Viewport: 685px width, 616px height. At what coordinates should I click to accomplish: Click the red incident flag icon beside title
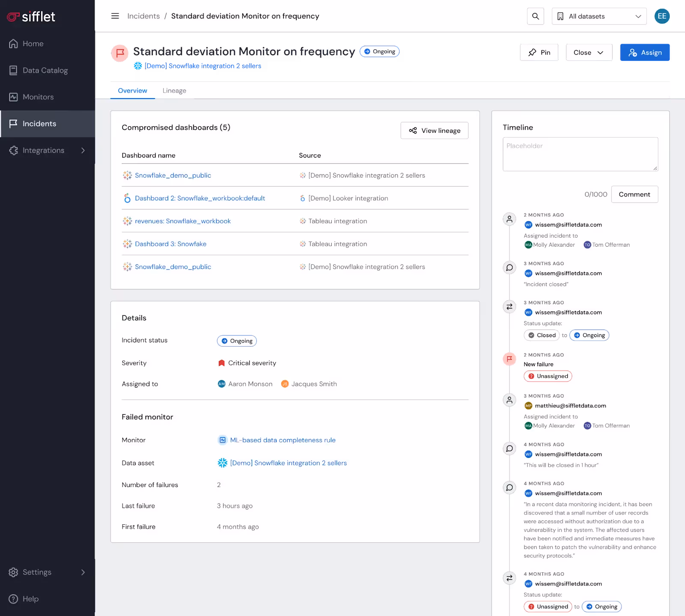pos(120,53)
